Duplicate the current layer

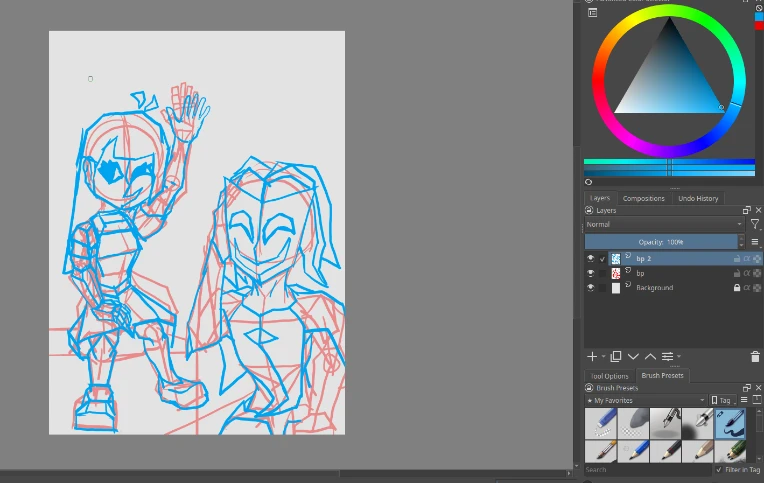click(616, 357)
